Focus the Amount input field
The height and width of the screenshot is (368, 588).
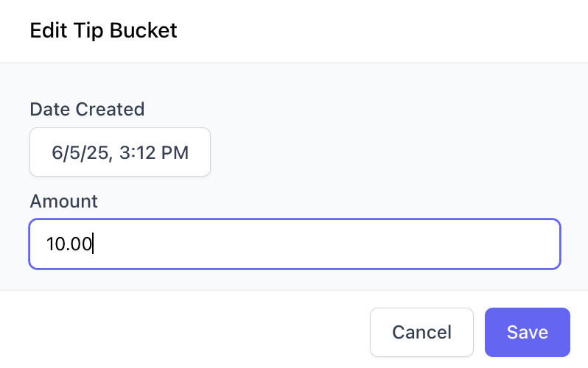click(x=295, y=244)
